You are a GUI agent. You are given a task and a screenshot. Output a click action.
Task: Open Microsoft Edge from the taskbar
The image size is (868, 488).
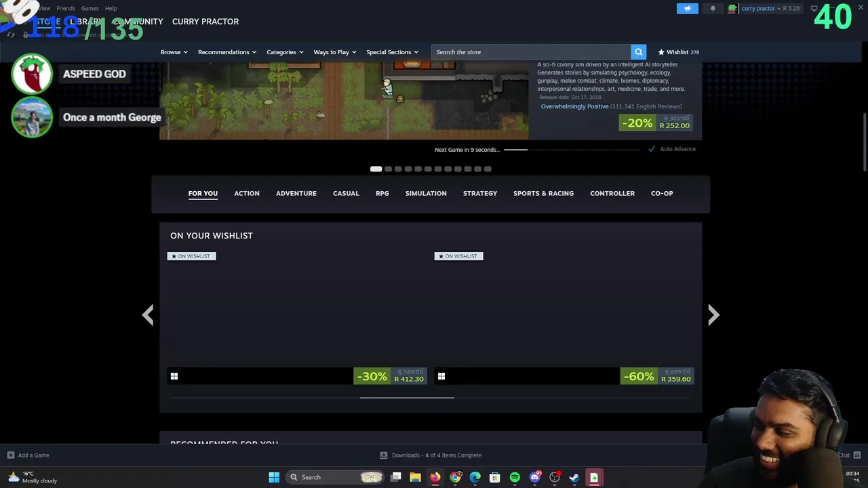475,477
